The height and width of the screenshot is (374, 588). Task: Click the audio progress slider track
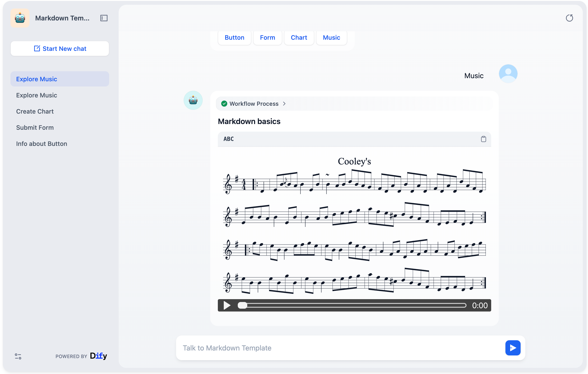click(354, 305)
